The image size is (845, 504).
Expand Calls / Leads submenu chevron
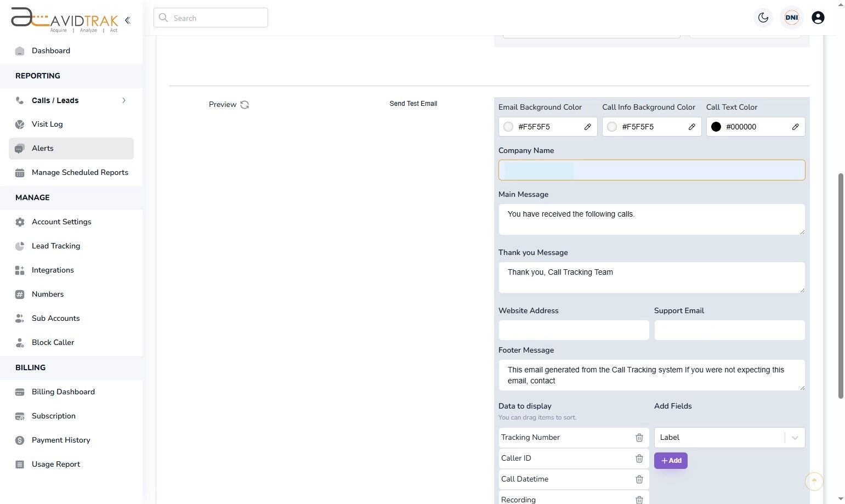point(124,100)
